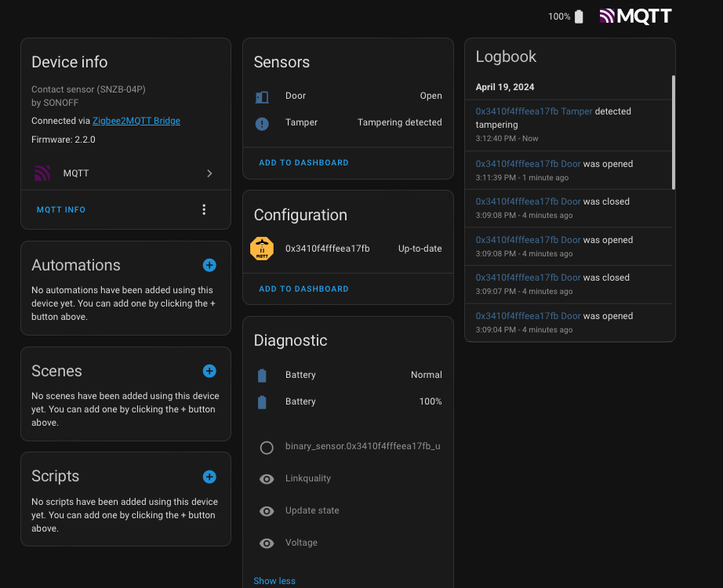The width and height of the screenshot is (723, 588).
Task: Click the Battery 100% icon in Diagnostic
Action: pyautogui.click(x=262, y=402)
